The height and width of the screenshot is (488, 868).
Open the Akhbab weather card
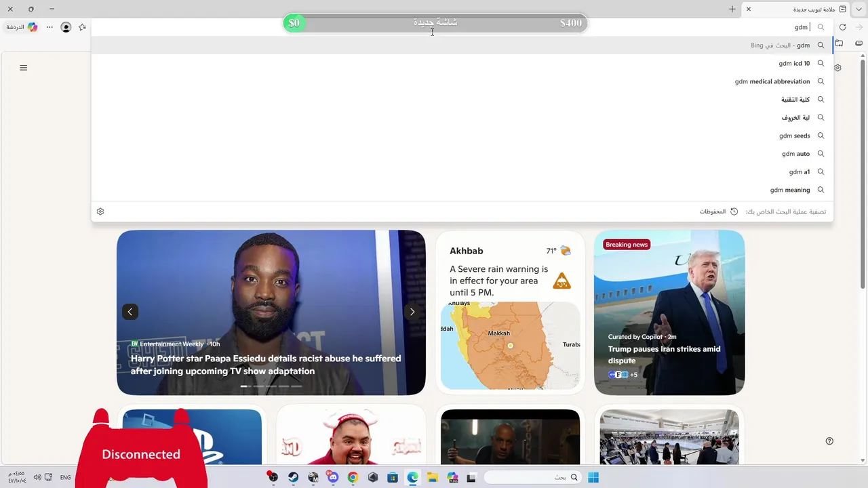tap(510, 312)
